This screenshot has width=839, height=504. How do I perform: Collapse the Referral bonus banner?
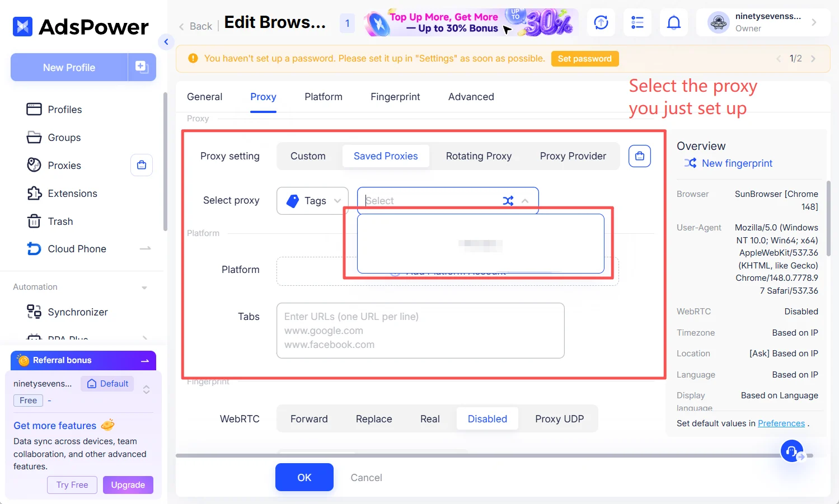click(145, 361)
